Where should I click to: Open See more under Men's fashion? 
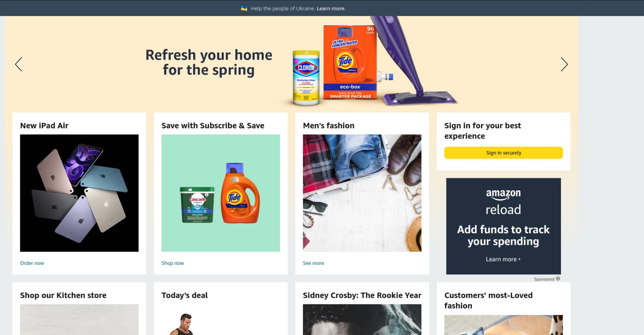point(313,263)
